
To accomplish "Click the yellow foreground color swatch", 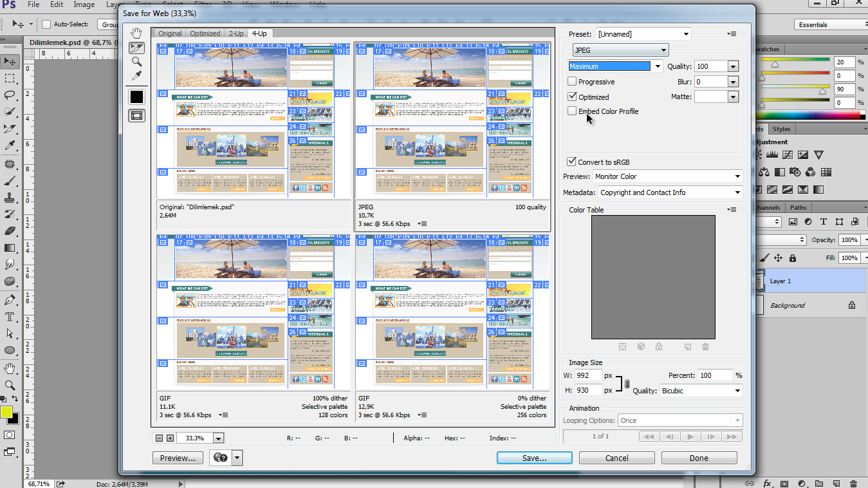I will [6, 412].
